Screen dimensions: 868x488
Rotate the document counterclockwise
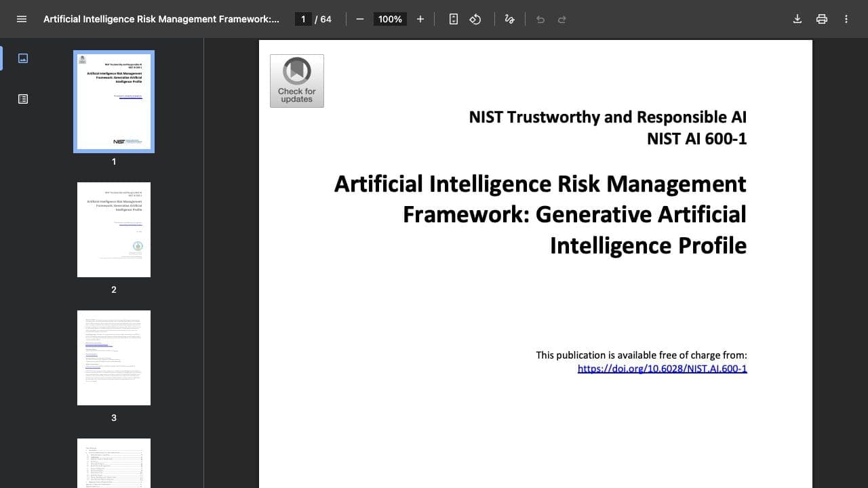(475, 19)
